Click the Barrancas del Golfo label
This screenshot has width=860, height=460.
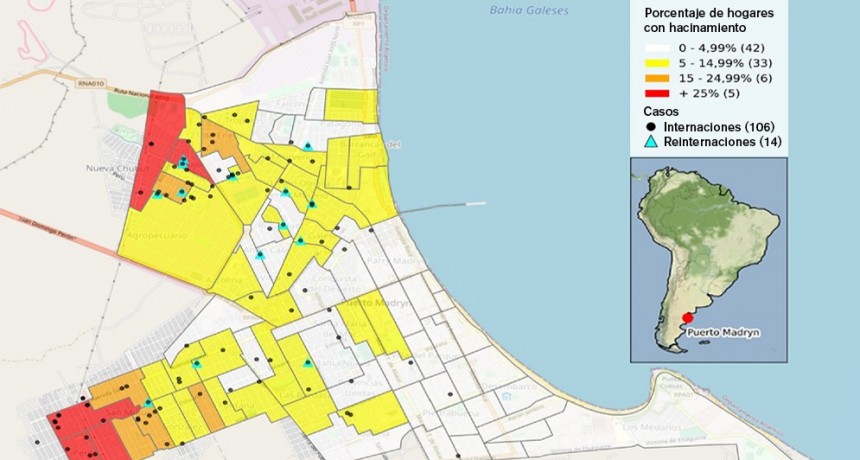(x=370, y=149)
